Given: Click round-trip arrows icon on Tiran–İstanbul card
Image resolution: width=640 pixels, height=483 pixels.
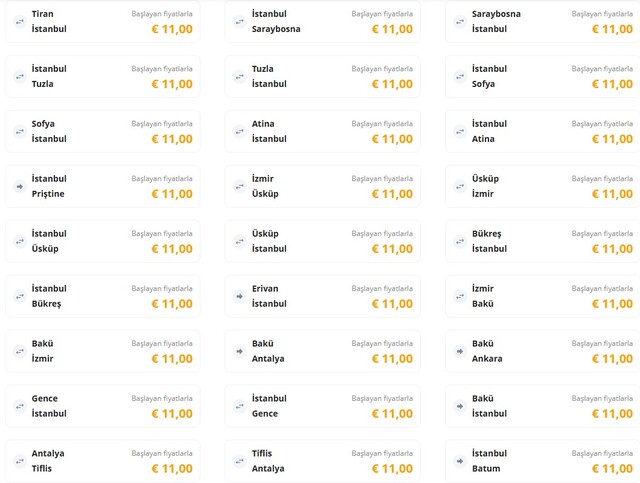Looking at the screenshot, I should pyautogui.click(x=19, y=21).
